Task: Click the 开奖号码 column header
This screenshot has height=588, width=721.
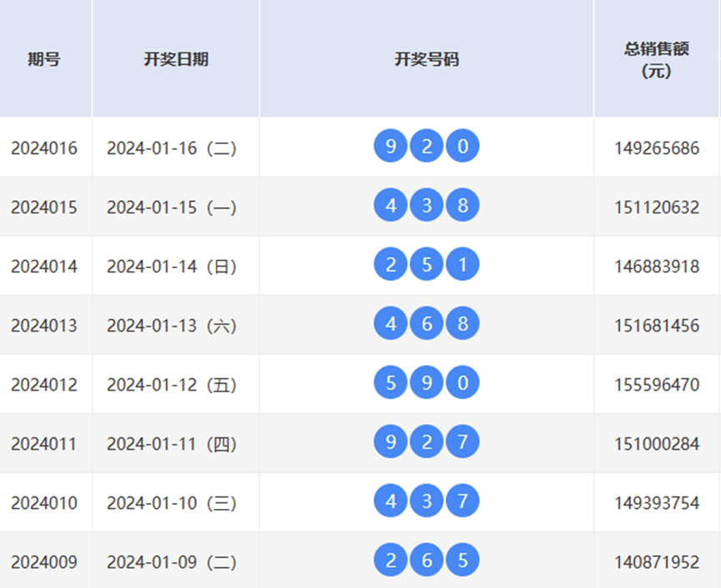Action: [427, 59]
